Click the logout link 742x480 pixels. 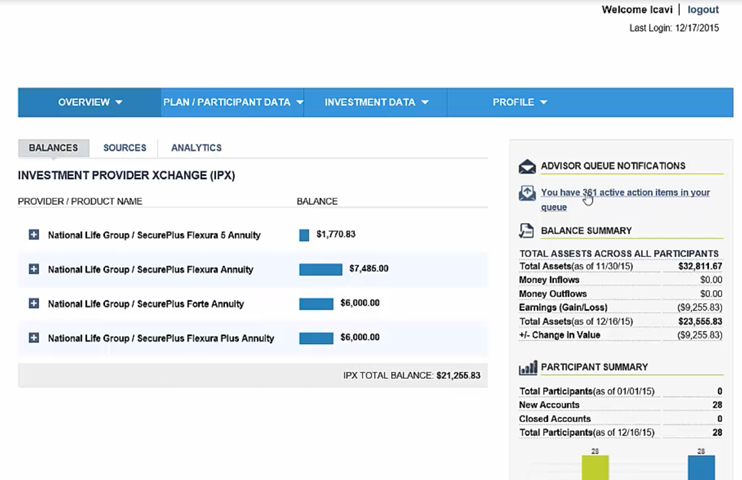click(703, 10)
